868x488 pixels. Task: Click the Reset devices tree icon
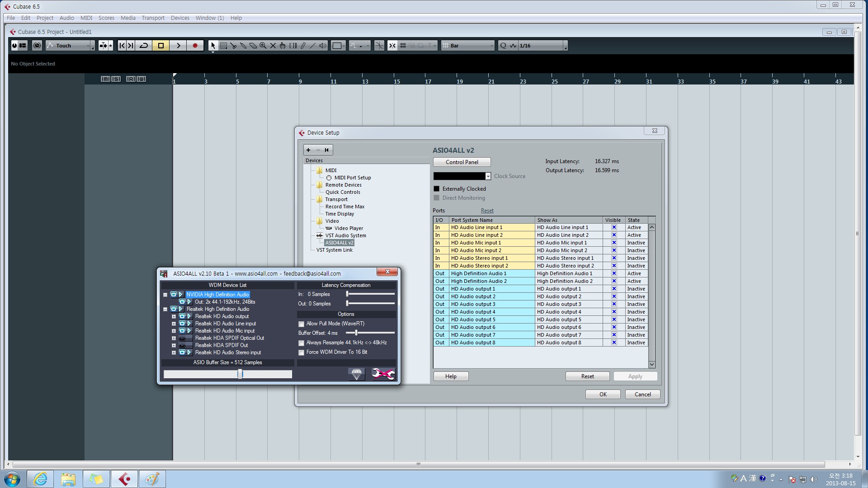(x=326, y=150)
